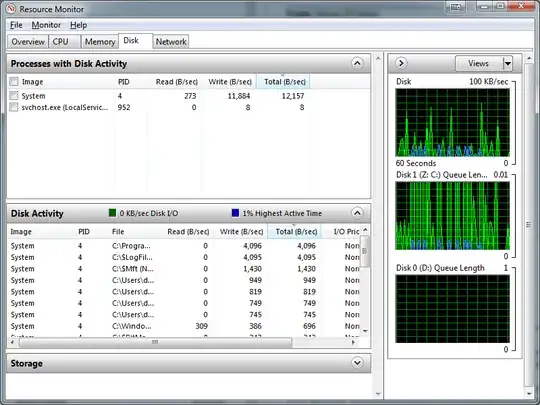Viewport: 540px width, 405px height.
Task: Sort Disk Activity by Read (B/sec) column
Action: click(x=188, y=231)
